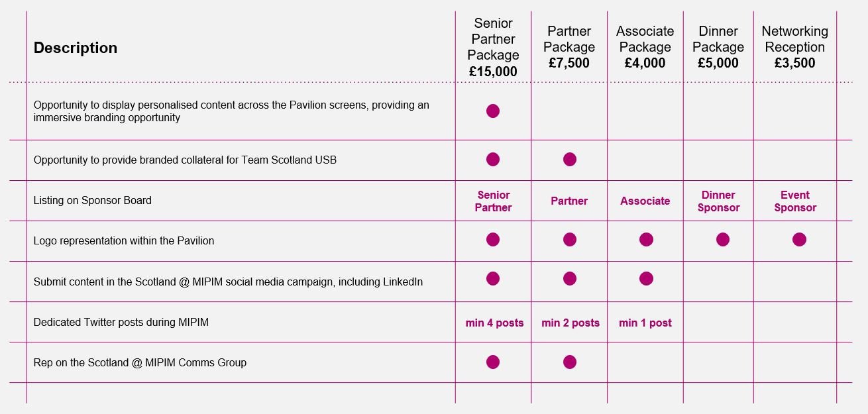Screen dimensions: 868x414
Task: Click Senior Partner dot for branded USB collateral
Action: [493, 160]
